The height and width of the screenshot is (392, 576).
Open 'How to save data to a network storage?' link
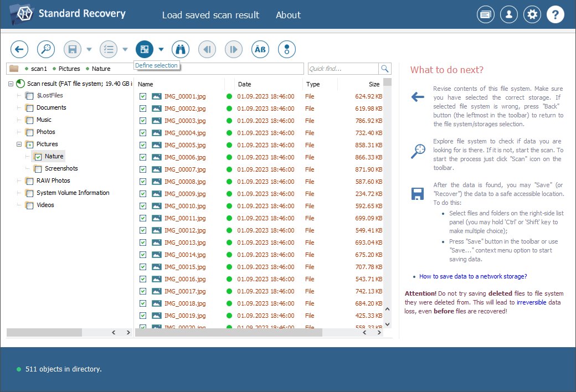click(x=473, y=276)
